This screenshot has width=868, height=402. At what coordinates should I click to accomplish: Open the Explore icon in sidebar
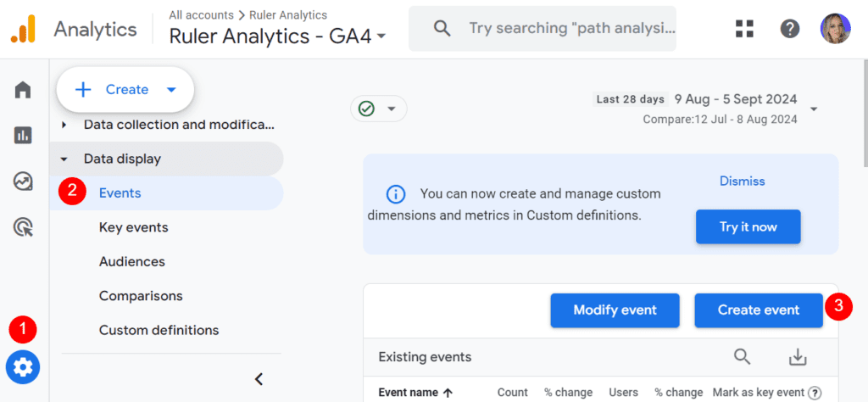coord(23,181)
